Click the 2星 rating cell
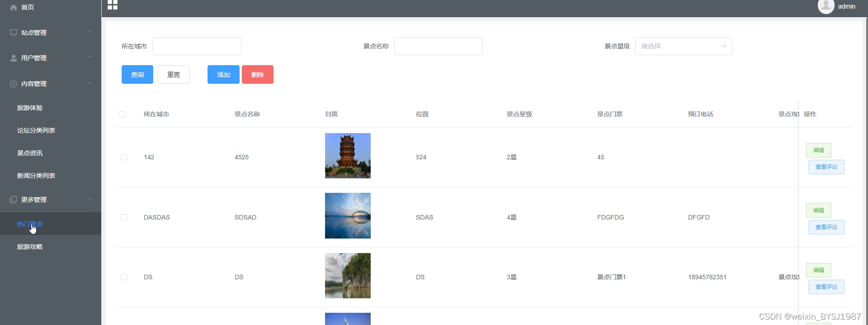This screenshot has width=868, height=325. pos(512,157)
